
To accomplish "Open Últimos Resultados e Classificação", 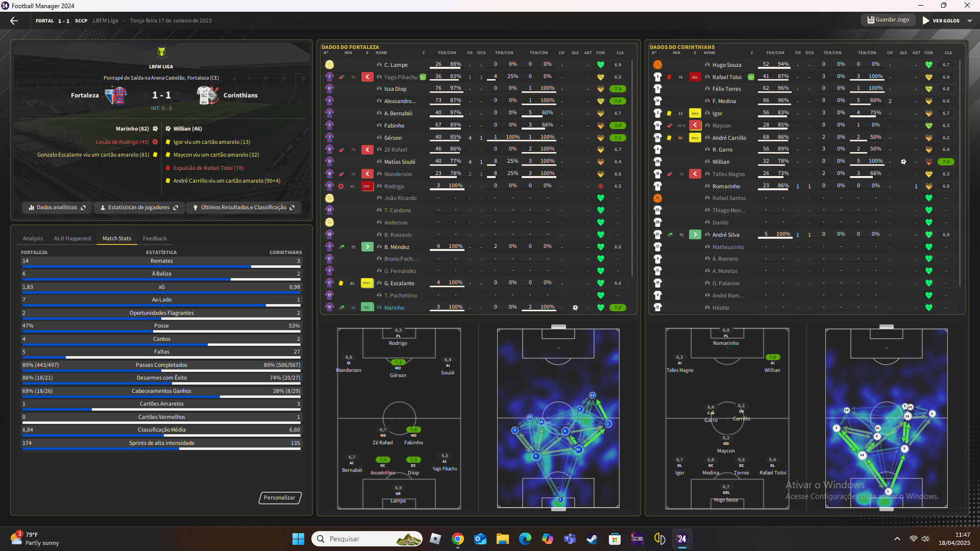I will pyautogui.click(x=243, y=208).
